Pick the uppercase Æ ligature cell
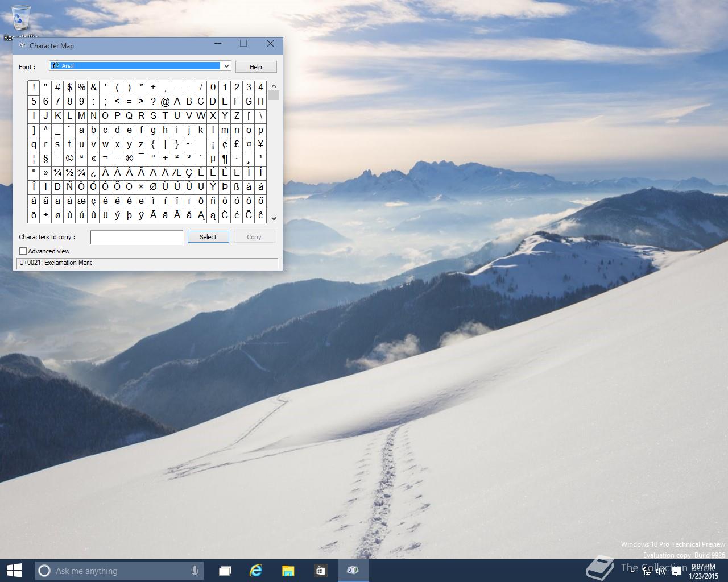This screenshot has height=582, width=728. 177,172
